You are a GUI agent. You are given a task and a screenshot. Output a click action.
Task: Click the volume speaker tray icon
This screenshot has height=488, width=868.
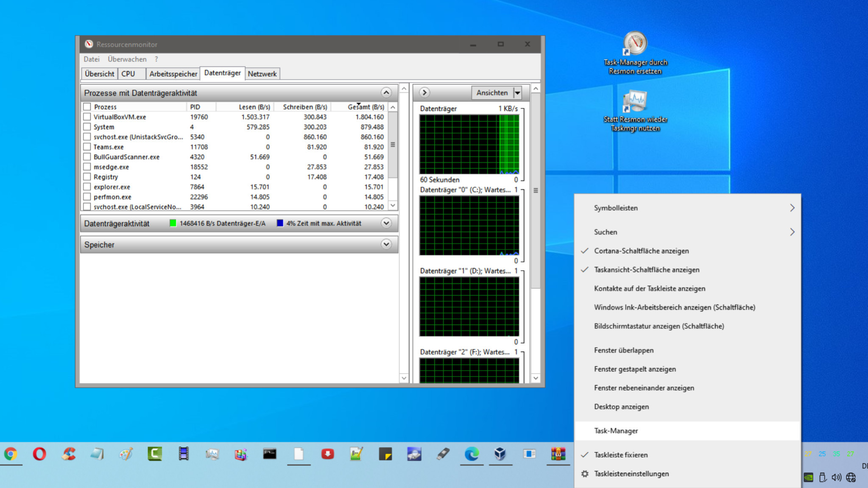pyautogui.click(x=837, y=478)
